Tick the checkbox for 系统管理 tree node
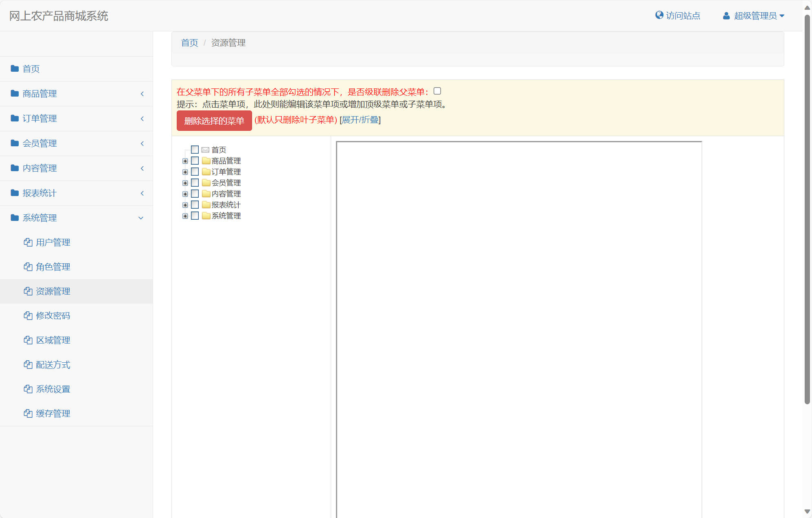This screenshot has height=518, width=812. 195,216
